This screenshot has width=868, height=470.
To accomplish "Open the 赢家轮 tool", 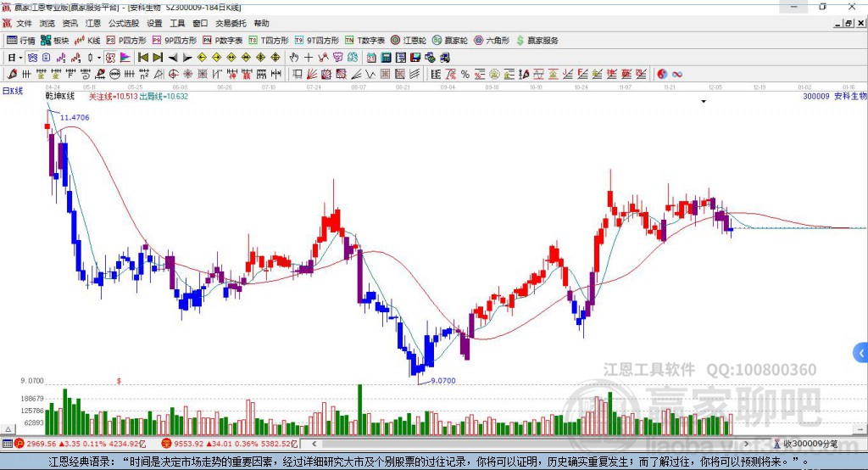I will 450,41.
